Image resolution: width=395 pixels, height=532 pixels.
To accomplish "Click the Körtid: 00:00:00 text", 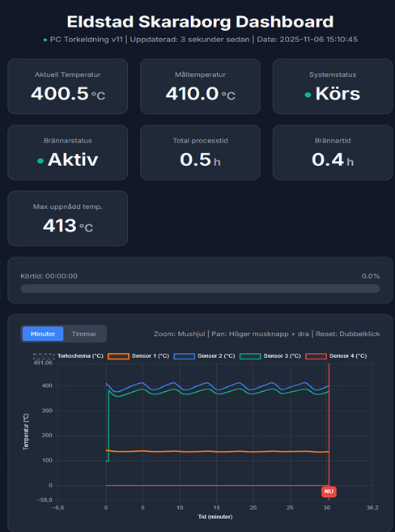I will click(x=49, y=276).
